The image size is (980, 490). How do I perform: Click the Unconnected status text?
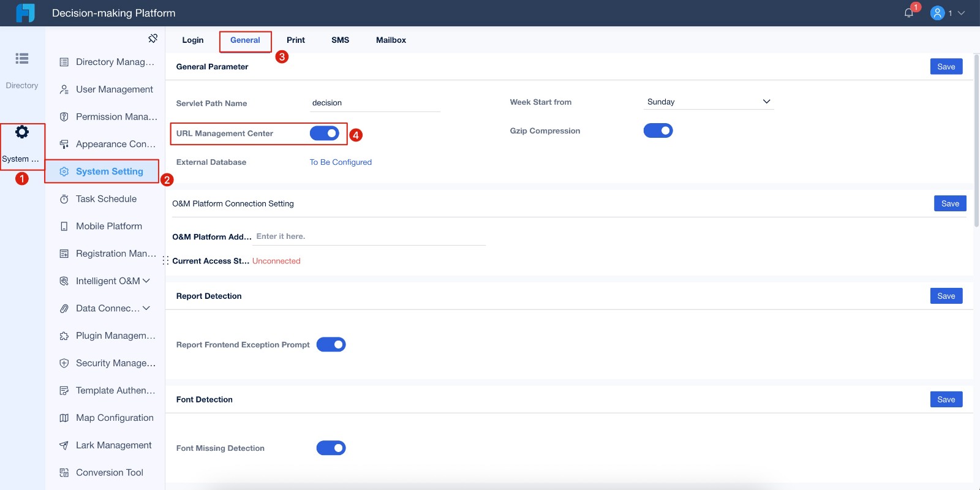click(276, 261)
